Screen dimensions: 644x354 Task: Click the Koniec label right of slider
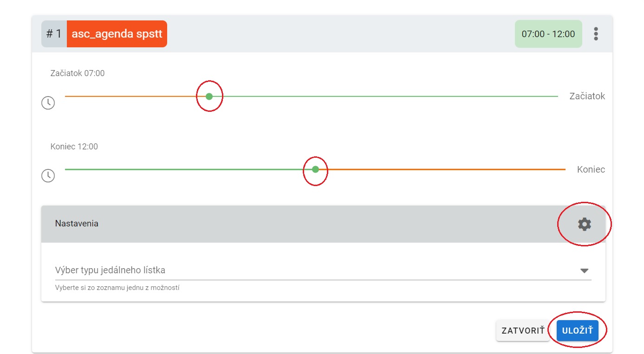click(x=591, y=169)
